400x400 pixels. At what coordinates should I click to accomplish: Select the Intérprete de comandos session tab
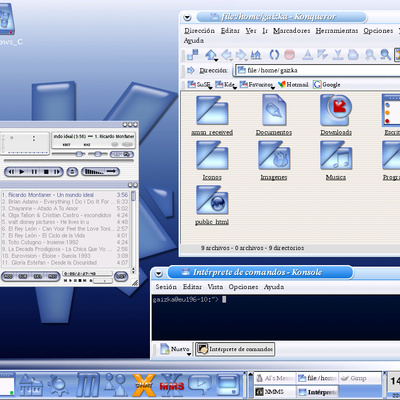coord(235,349)
